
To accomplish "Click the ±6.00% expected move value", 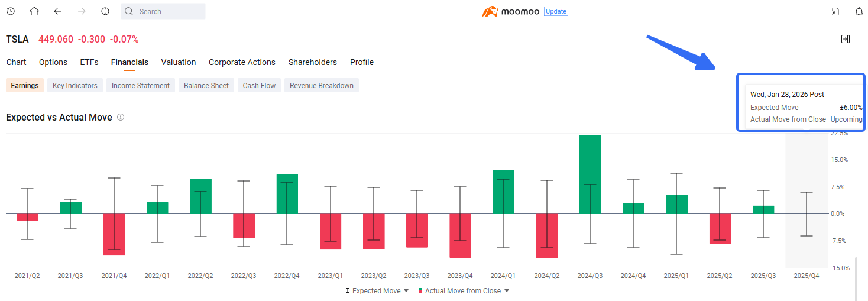I will click(x=851, y=108).
